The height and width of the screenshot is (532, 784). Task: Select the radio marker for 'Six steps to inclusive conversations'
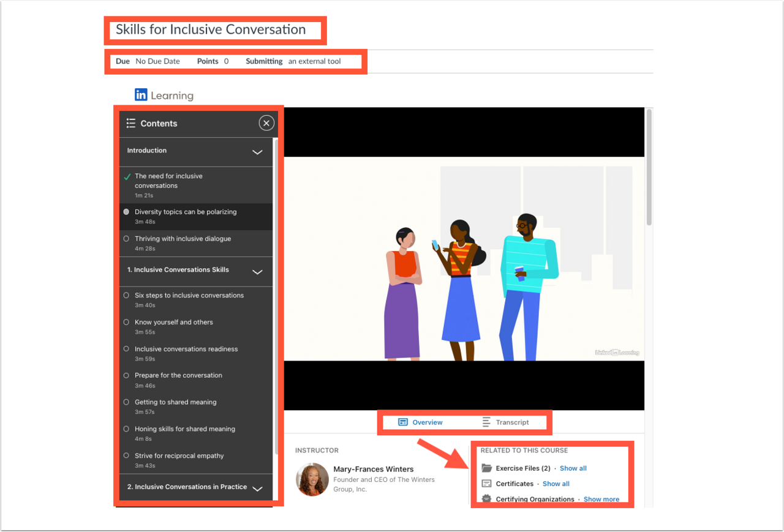pos(126,295)
